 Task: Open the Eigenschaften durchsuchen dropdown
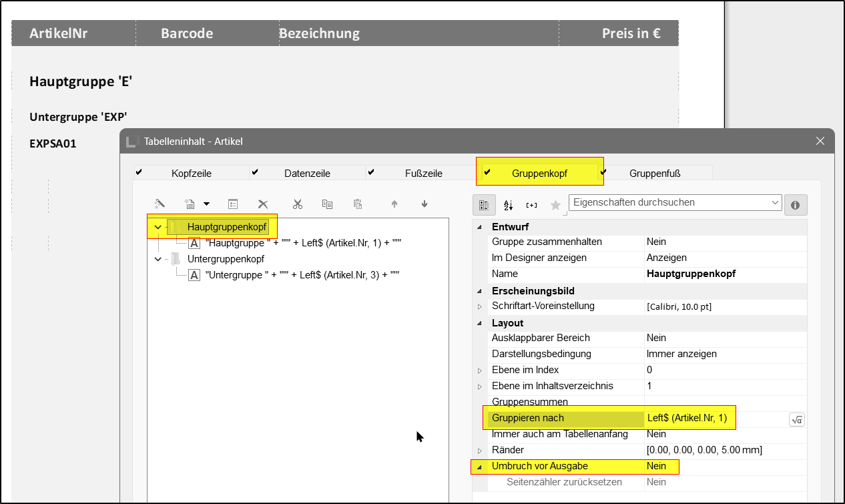click(x=774, y=202)
